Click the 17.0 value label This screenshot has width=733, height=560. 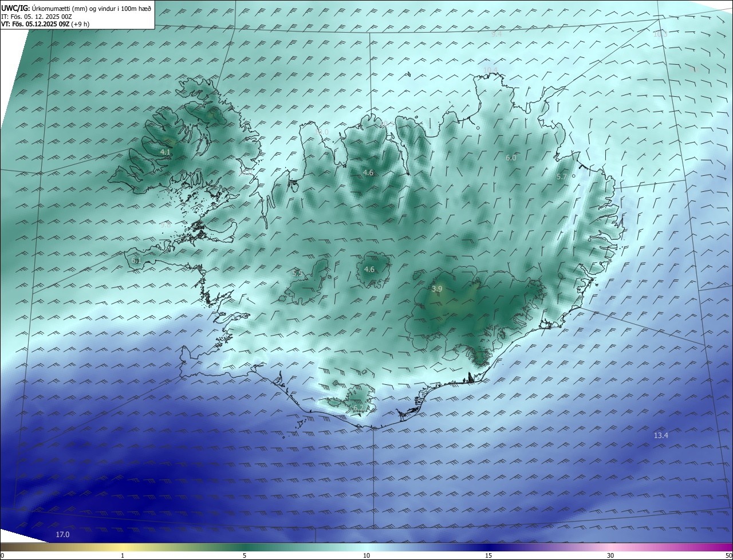click(62, 535)
